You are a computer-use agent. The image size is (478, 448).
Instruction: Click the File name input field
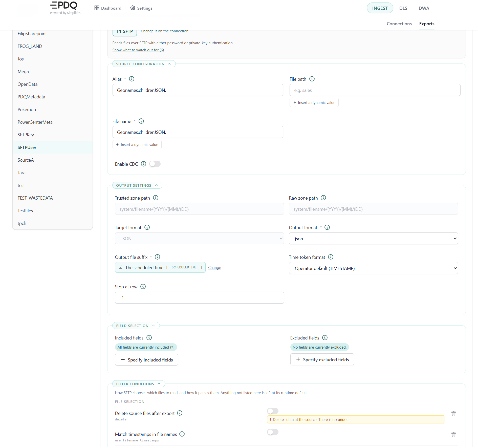point(198,132)
